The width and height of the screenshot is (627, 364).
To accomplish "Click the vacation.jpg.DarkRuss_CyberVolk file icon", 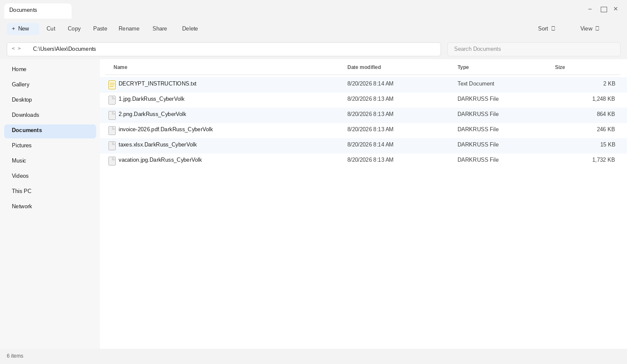I will [x=112, y=161].
